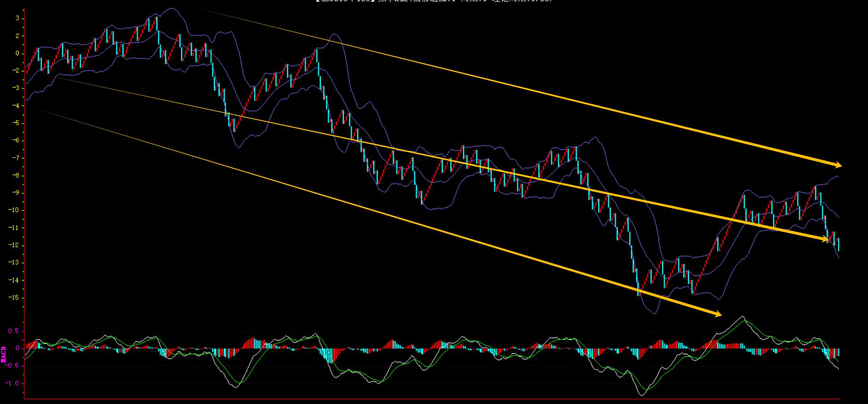Screen dimensions: 868x404
Task: Click the -0.5 label on the MACD axis
Action: (13, 366)
